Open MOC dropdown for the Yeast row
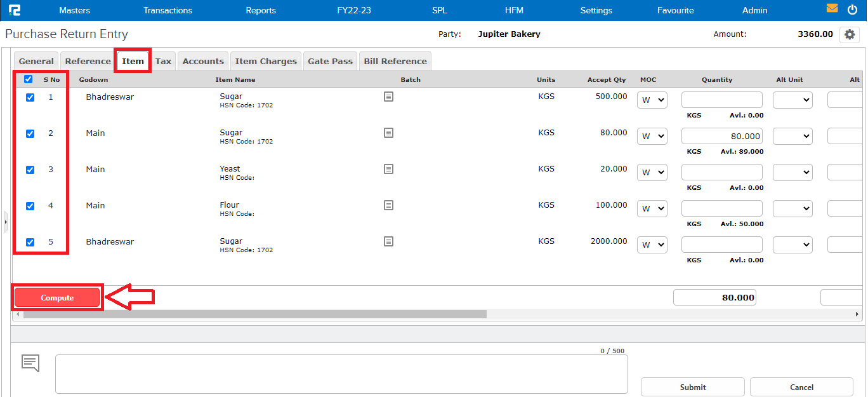The image size is (868, 397). click(x=652, y=172)
